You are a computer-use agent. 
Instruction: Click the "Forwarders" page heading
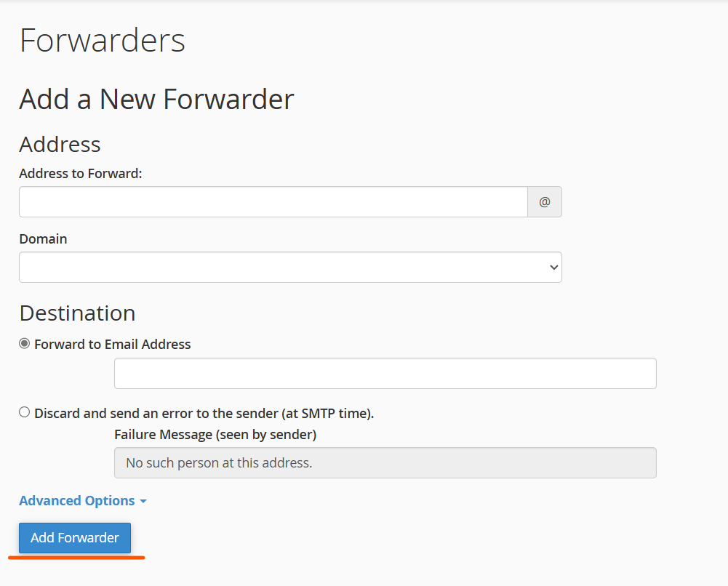tap(102, 40)
